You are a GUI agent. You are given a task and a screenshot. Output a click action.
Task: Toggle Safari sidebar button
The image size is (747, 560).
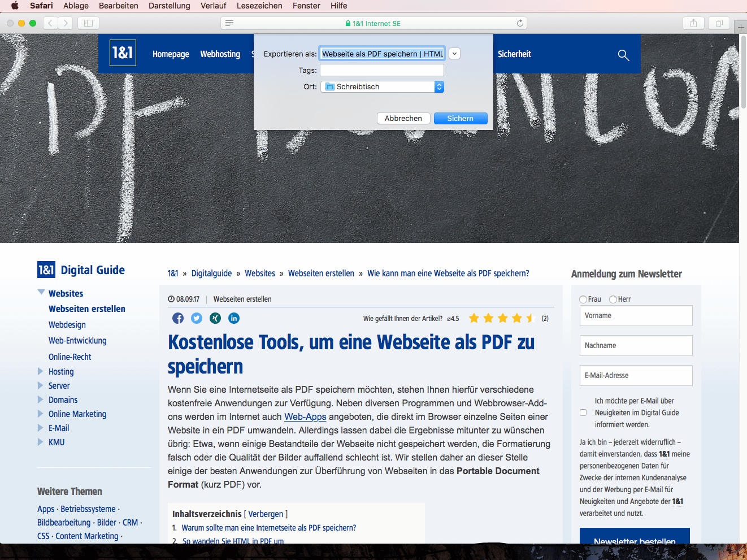pos(88,23)
